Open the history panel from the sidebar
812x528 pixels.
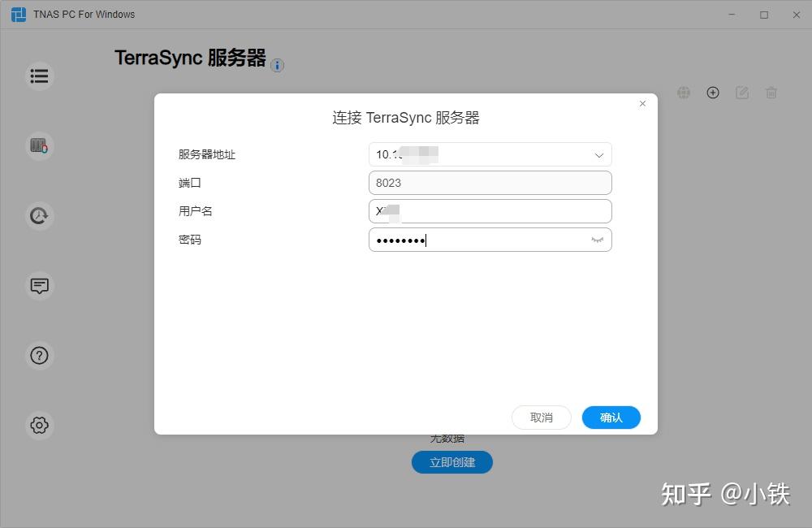click(x=39, y=215)
